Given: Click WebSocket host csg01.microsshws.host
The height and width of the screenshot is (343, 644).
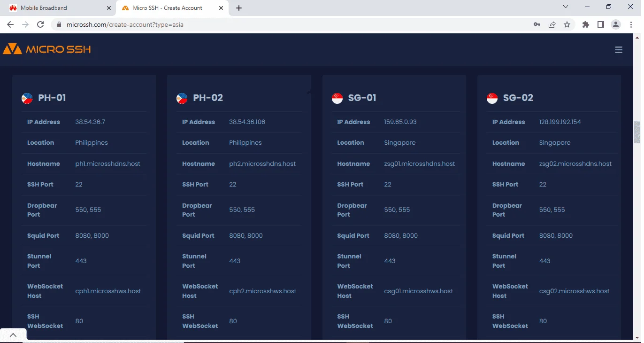Looking at the screenshot, I should point(419,291).
